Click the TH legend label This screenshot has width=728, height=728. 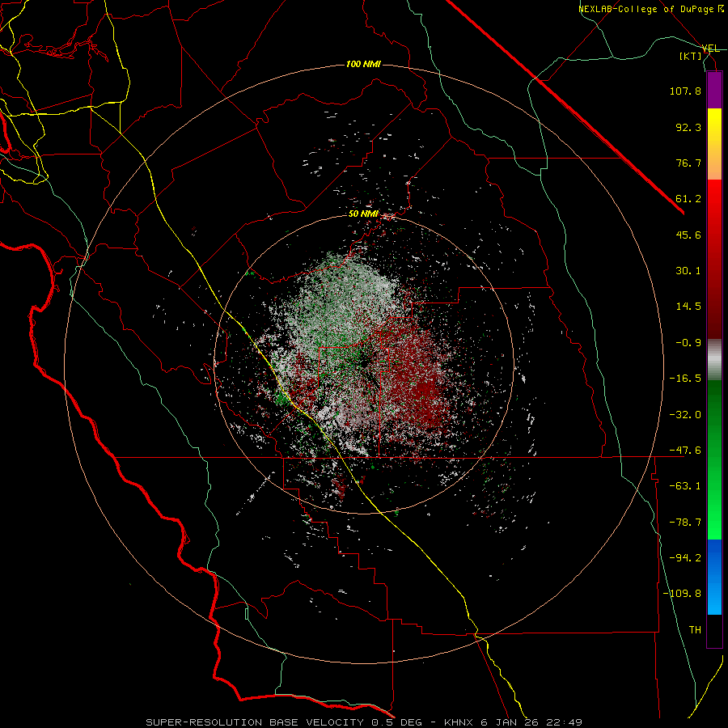pos(695,630)
